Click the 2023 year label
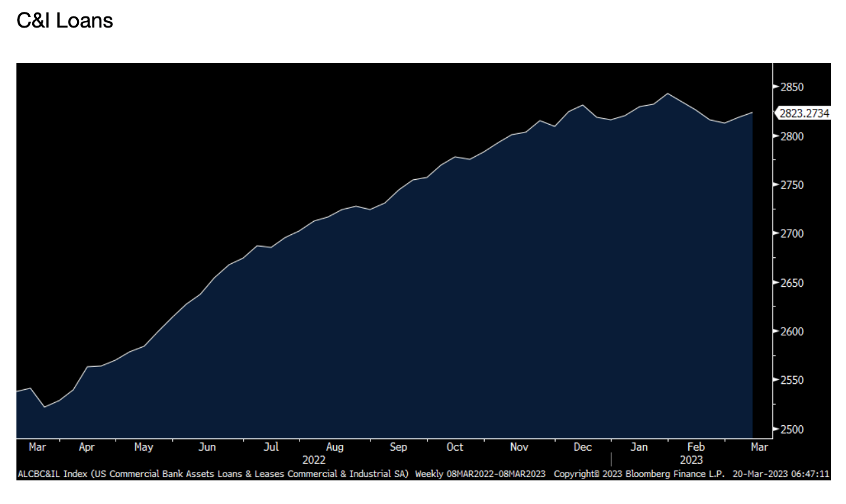The width and height of the screenshot is (846, 504). pyautogui.click(x=691, y=460)
